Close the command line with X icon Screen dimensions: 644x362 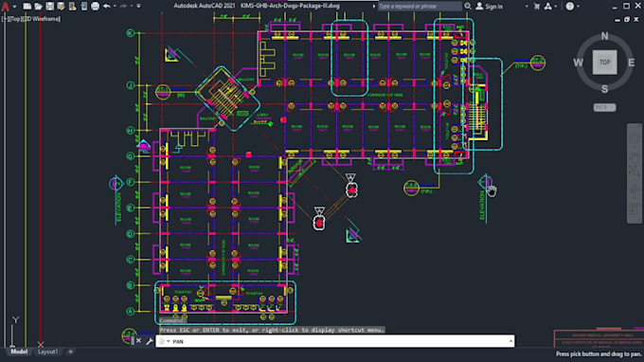[139, 341]
